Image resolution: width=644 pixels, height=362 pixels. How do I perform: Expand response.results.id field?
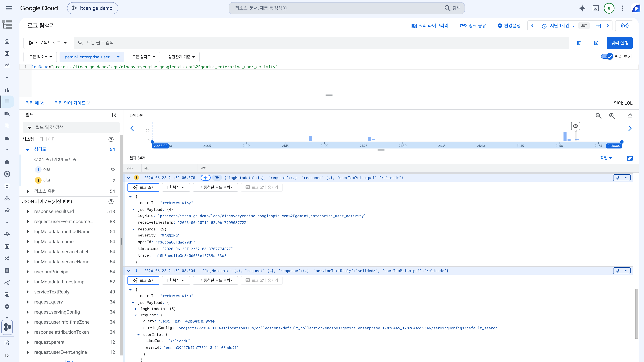(x=28, y=212)
